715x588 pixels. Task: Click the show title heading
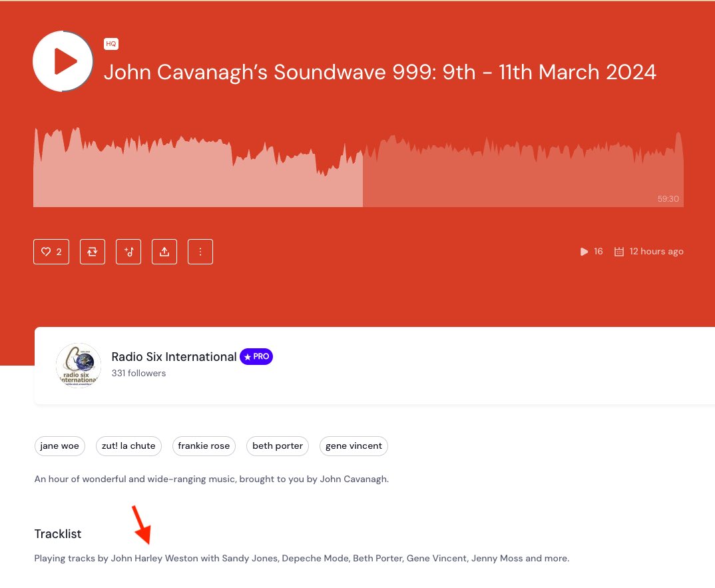(x=380, y=72)
